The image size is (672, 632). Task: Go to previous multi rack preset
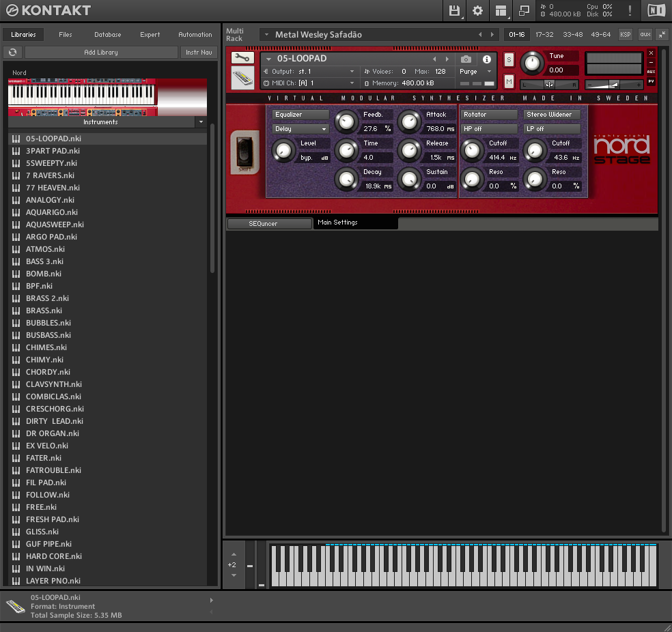coord(480,35)
